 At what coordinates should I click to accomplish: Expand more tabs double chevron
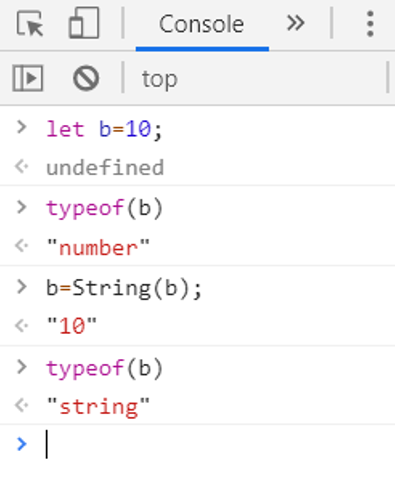pyautogui.click(x=296, y=23)
